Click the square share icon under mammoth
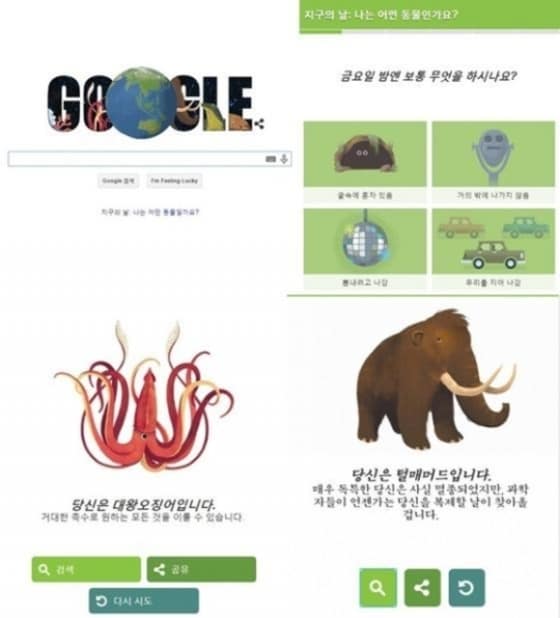 pyautogui.click(x=422, y=588)
